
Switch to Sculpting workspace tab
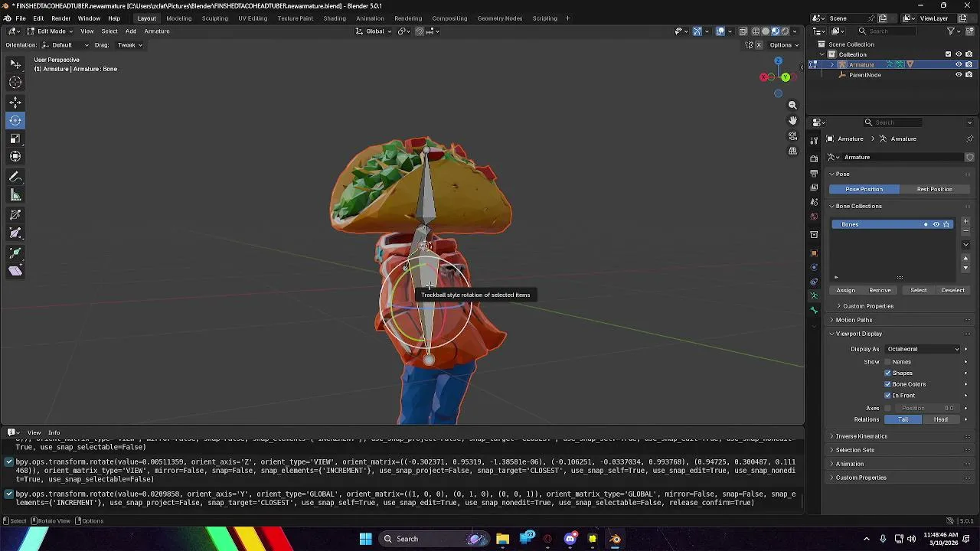point(214,18)
